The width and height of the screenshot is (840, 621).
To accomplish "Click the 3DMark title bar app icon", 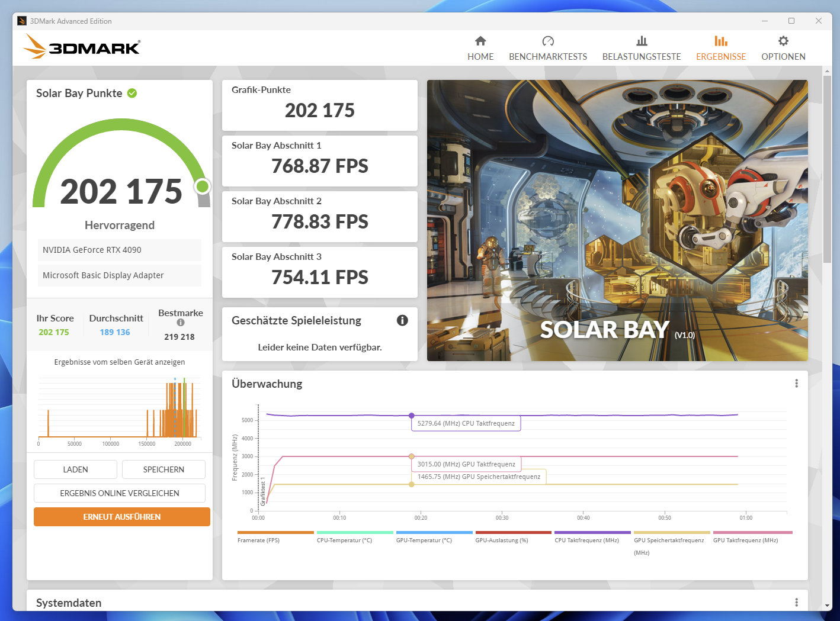I will point(22,21).
